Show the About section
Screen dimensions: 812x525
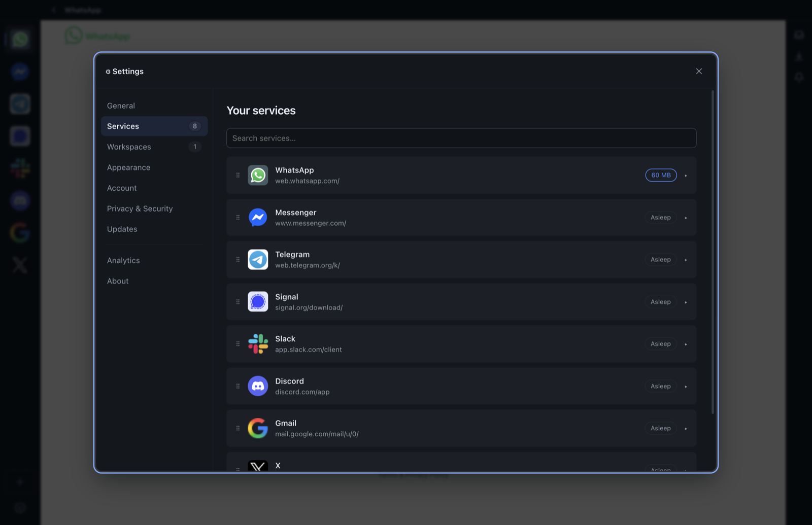[154, 281]
